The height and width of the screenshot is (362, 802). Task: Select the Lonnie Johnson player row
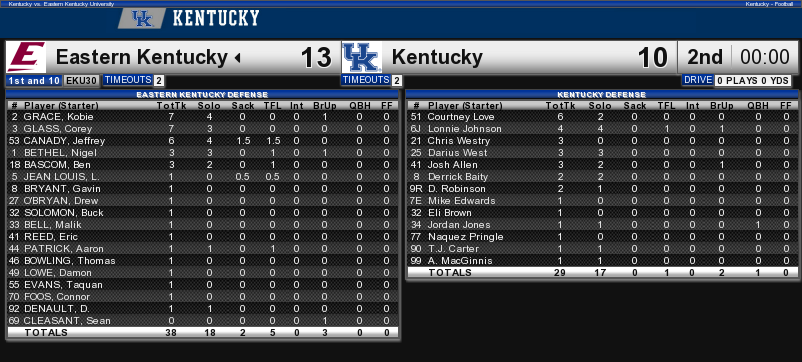coord(602,129)
